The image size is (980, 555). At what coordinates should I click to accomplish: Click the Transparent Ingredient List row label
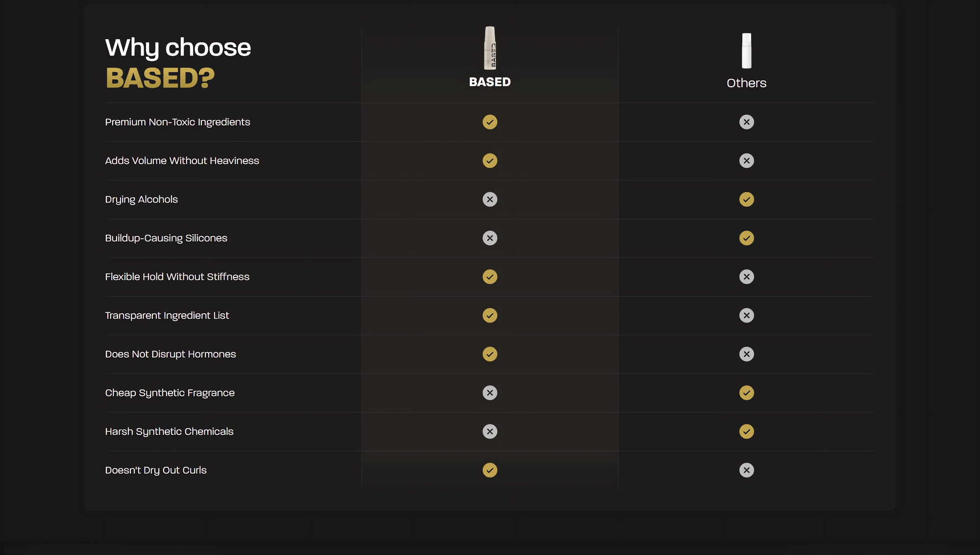pos(167,315)
